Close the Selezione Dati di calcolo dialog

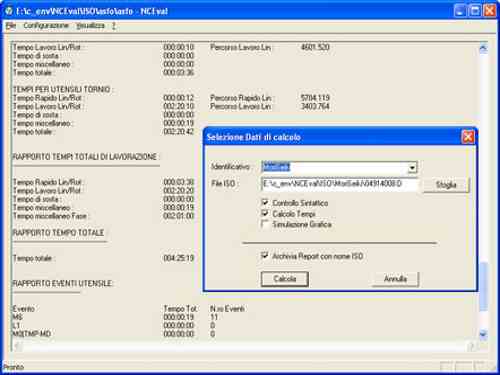point(468,137)
